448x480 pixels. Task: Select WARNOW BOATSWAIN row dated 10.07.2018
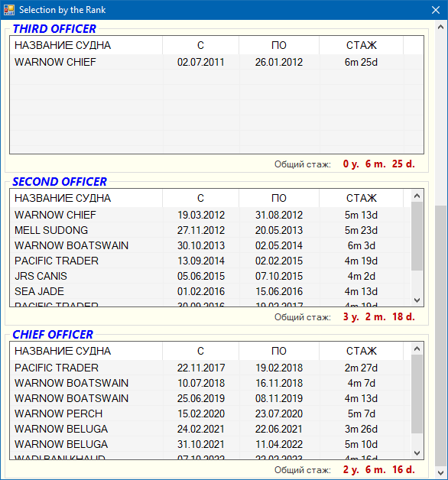(x=210, y=383)
